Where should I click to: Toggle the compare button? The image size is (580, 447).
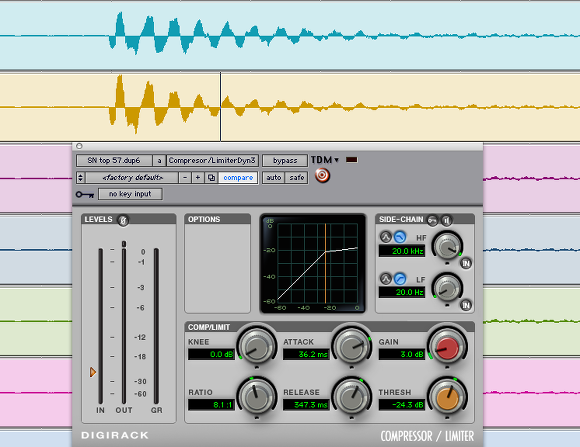click(238, 178)
